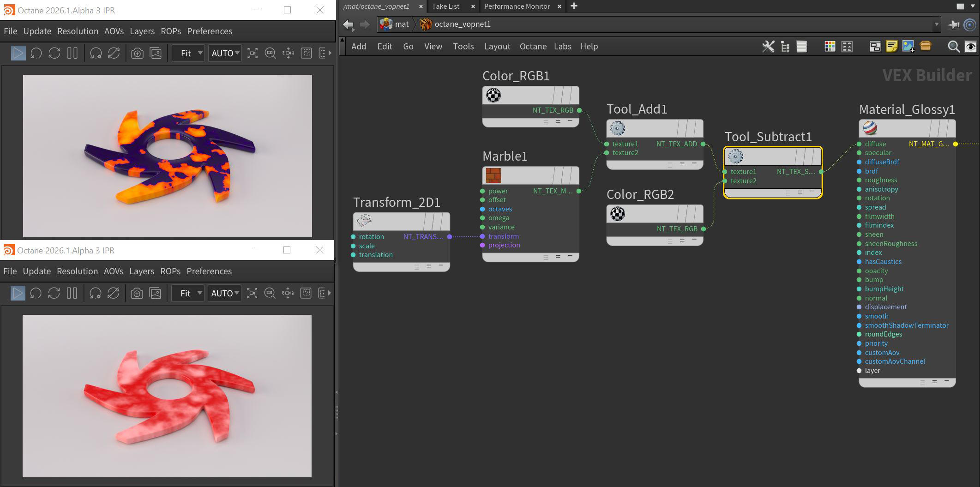
Task: Toggle the pin icon beside the path bar
Action: [x=953, y=24]
